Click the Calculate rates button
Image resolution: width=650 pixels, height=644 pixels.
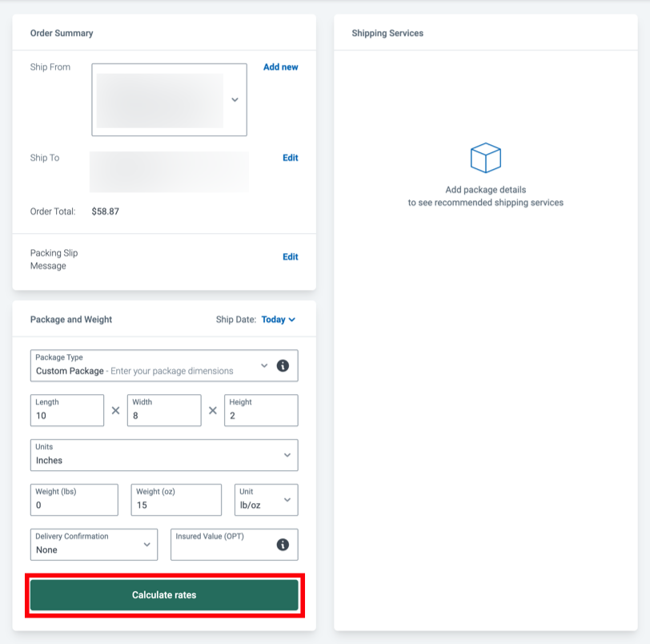[x=163, y=594]
